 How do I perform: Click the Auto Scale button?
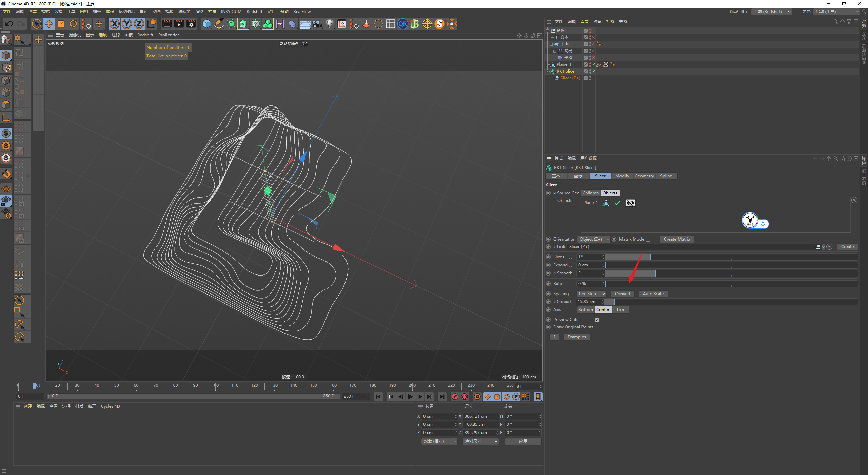click(x=652, y=294)
